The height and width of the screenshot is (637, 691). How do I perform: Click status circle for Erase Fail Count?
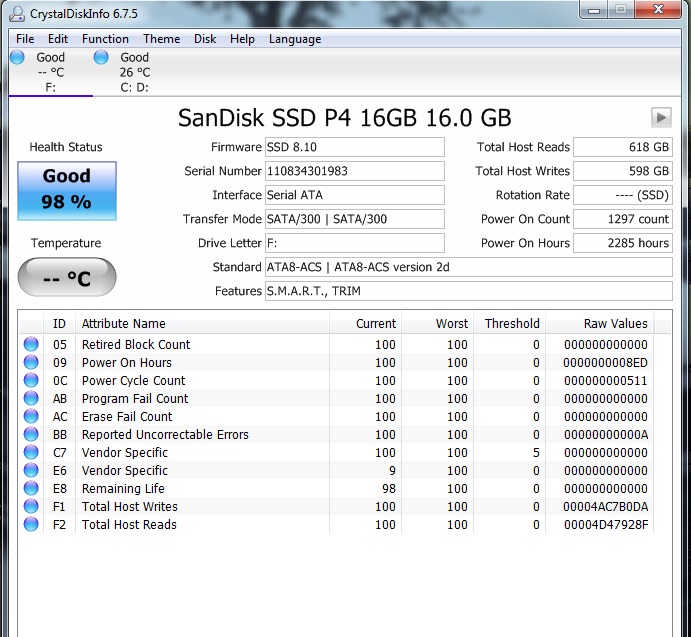[31, 417]
